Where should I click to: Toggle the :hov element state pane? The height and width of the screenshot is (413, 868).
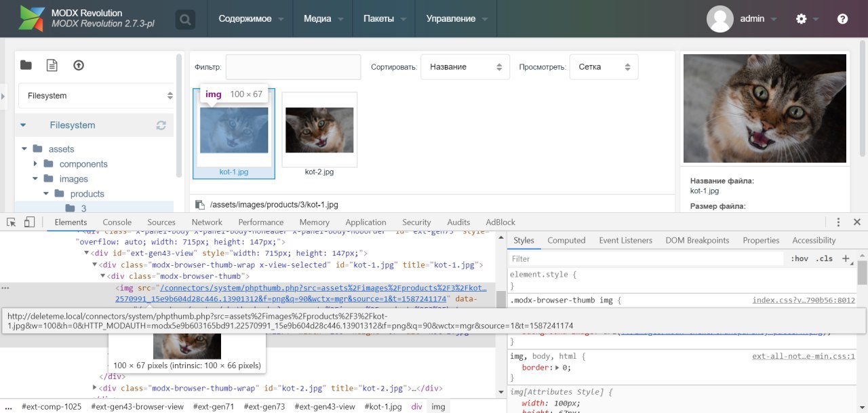click(800, 258)
